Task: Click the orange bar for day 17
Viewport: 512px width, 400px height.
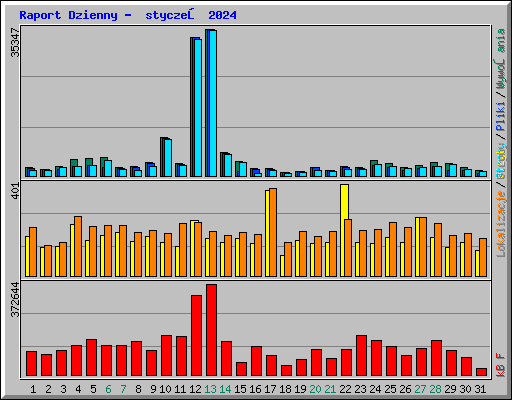Action: pos(273,232)
